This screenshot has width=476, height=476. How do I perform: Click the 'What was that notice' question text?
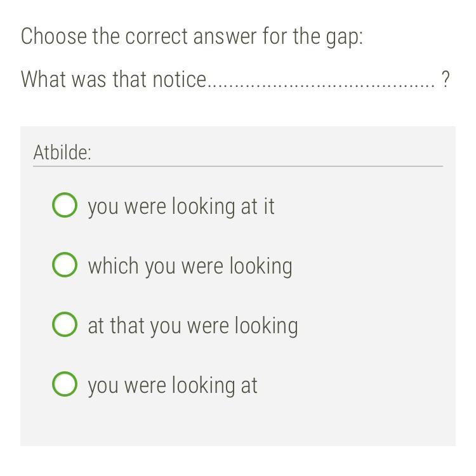click(x=114, y=79)
